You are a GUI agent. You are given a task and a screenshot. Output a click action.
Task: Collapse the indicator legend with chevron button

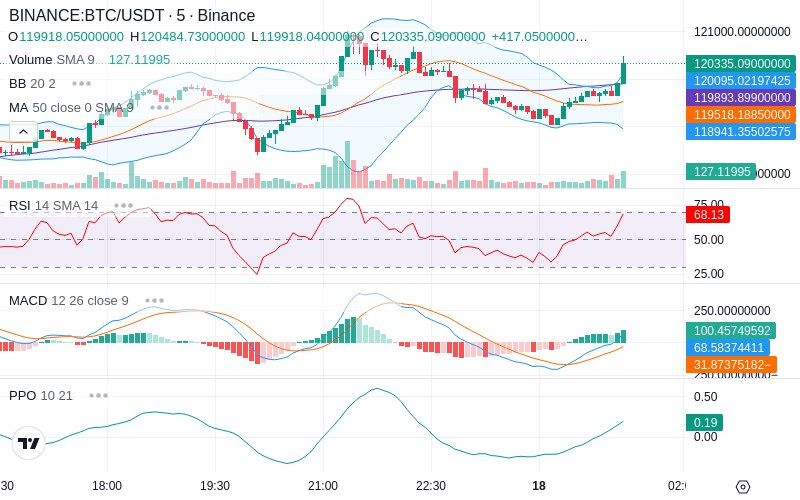click(23, 132)
